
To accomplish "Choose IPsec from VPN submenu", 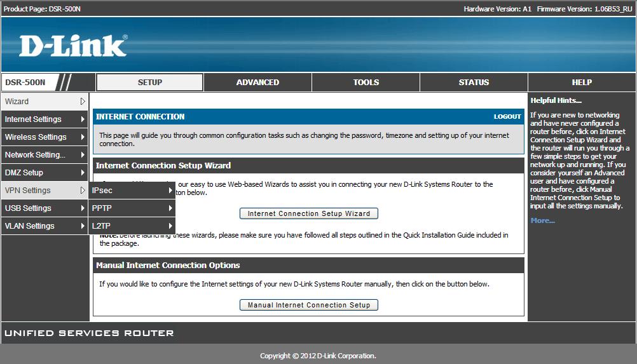I will pos(132,191).
